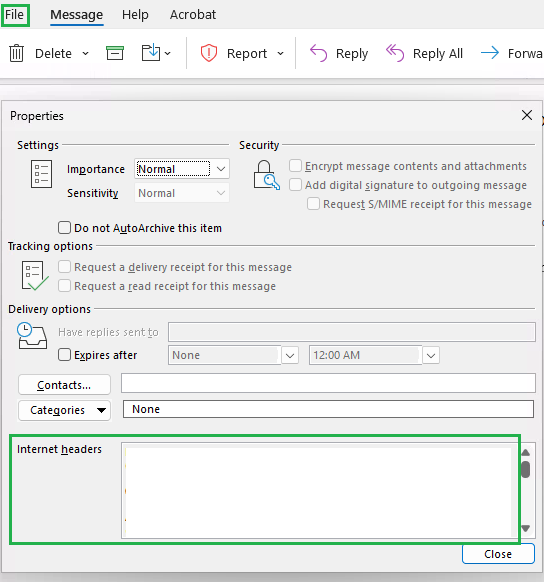The image size is (544, 582).
Task: Open the Importance dropdown
Action: [x=182, y=169]
